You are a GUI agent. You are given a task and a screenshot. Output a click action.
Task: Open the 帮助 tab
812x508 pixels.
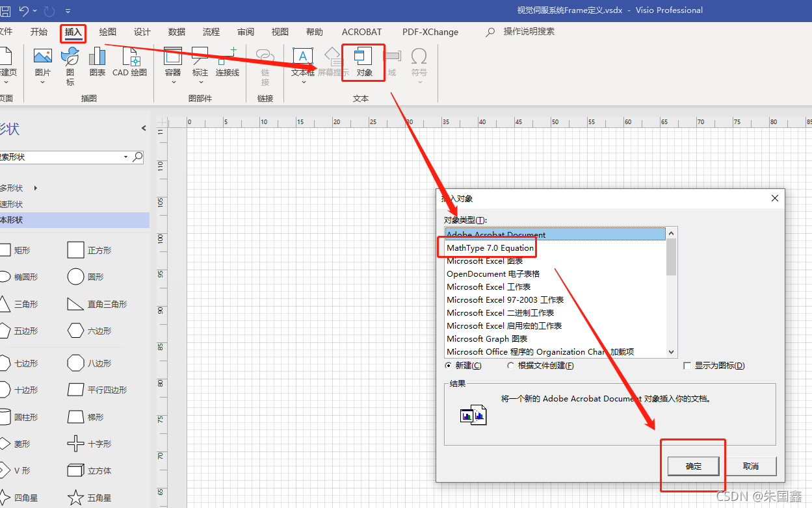click(315, 32)
